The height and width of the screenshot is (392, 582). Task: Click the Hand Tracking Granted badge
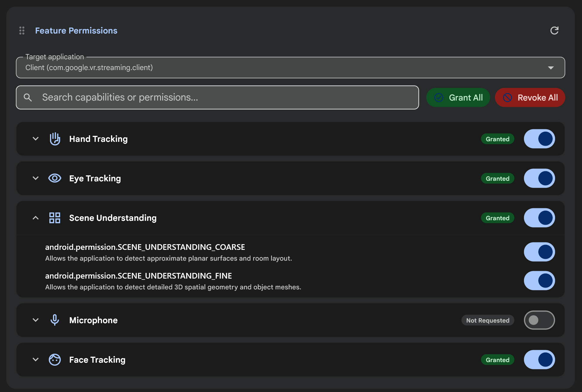pos(497,139)
